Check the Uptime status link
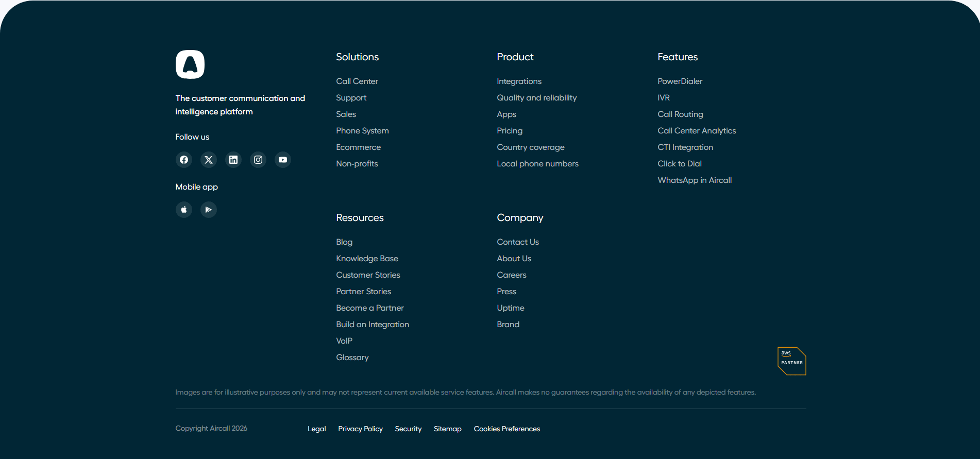The image size is (980, 459). [x=511, y=308]
